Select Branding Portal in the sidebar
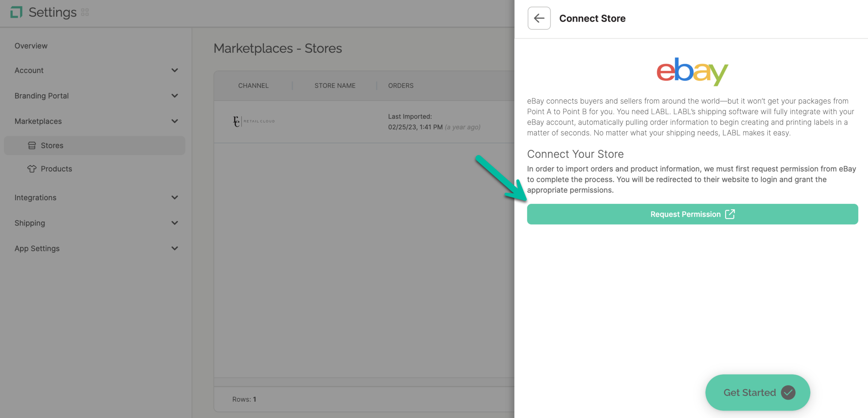Image resolution: width=868 pixels, height=418 pixels. pyautogui.click(x=41, y=96)
